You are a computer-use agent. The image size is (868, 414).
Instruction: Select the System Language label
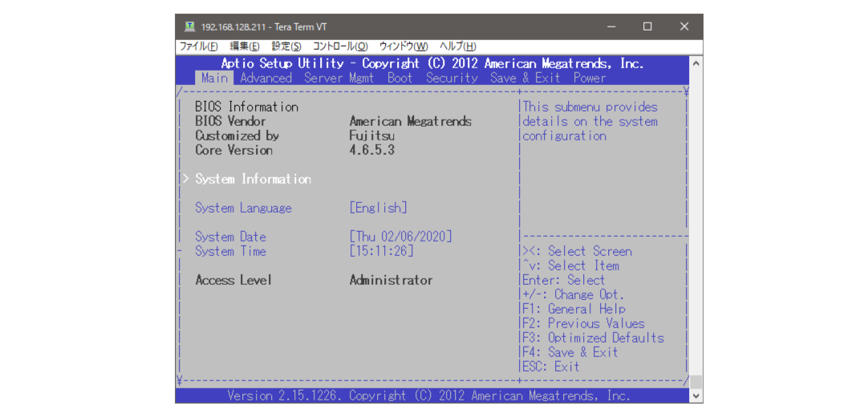(243, 208)
